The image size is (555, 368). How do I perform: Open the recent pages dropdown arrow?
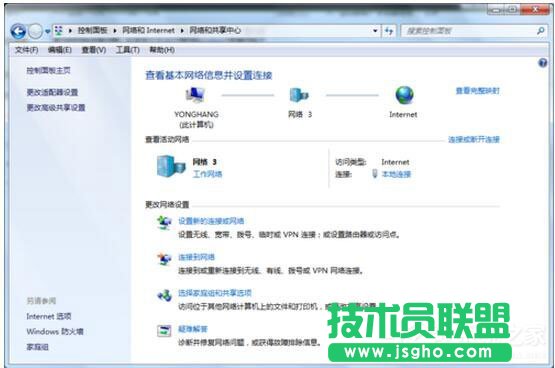[x=47, y=31]
